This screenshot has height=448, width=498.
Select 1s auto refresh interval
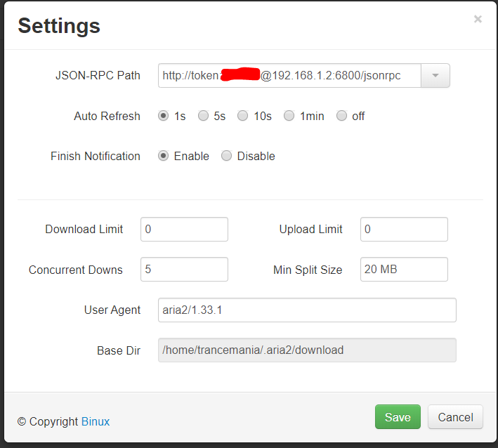click(x=164, y=116)
